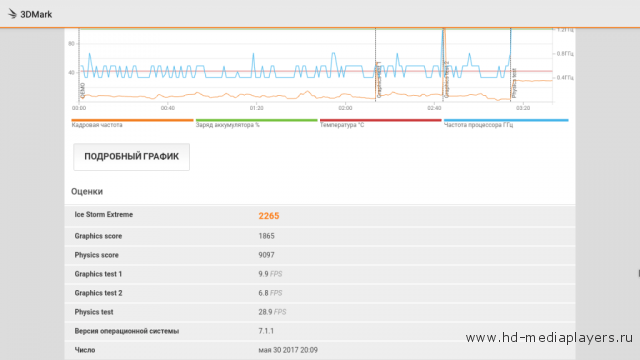
Task: Select the blue Частота процессора ГГц legend bar
Action: coord(506,120)
